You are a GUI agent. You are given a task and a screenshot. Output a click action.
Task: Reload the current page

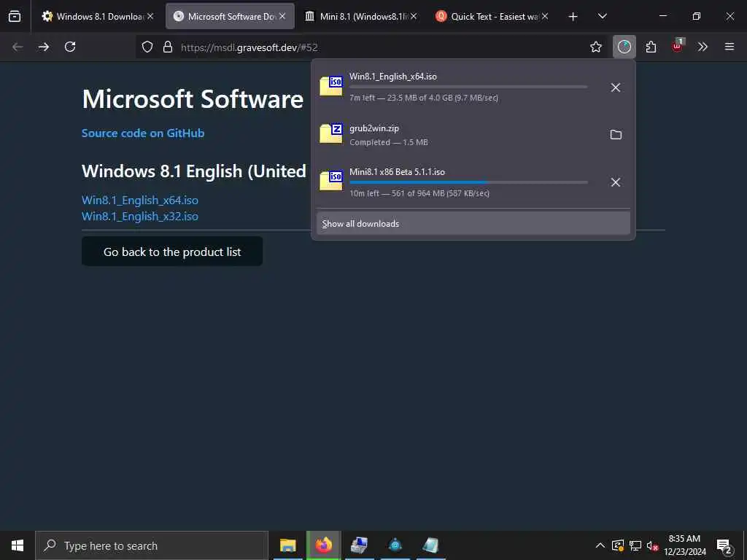[70, 47]
